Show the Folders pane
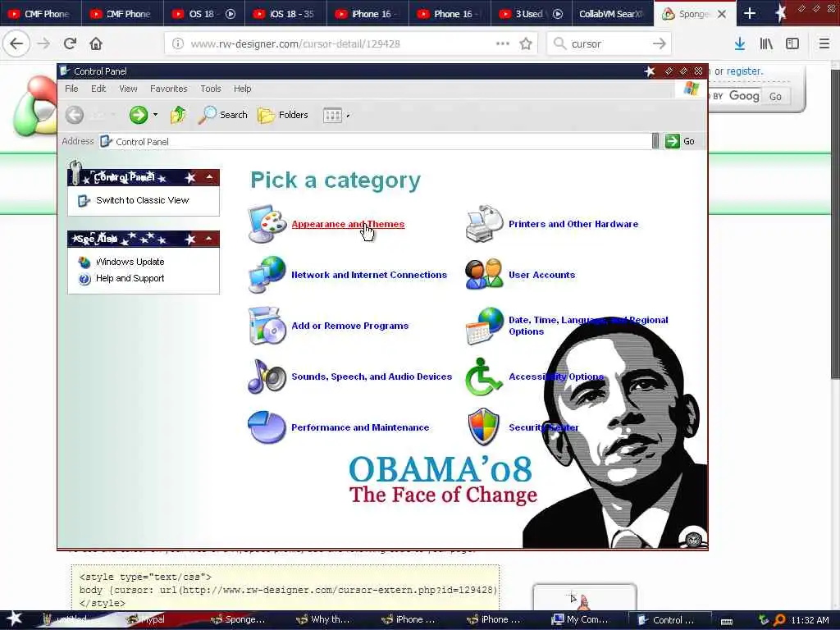The image size is (840, 630). (283, 115)
